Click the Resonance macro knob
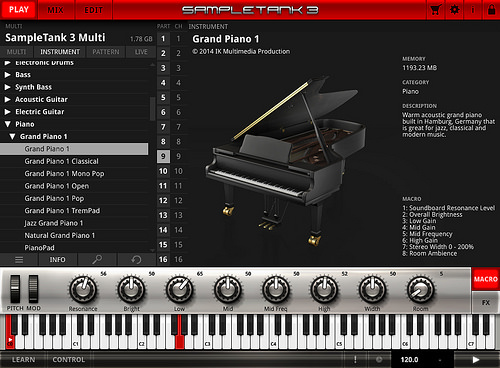 click(83, 289)
